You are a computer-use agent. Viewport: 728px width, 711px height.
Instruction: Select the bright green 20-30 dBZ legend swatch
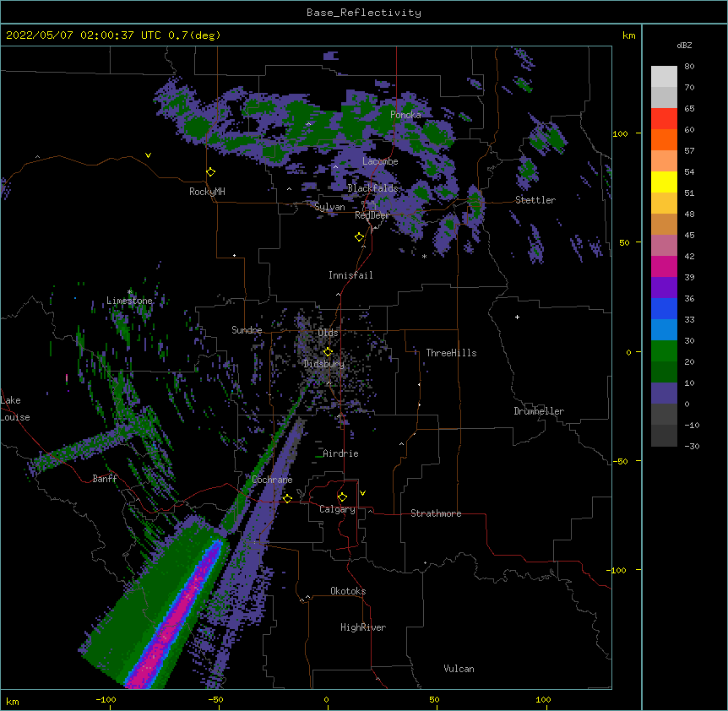click(664, 351)
